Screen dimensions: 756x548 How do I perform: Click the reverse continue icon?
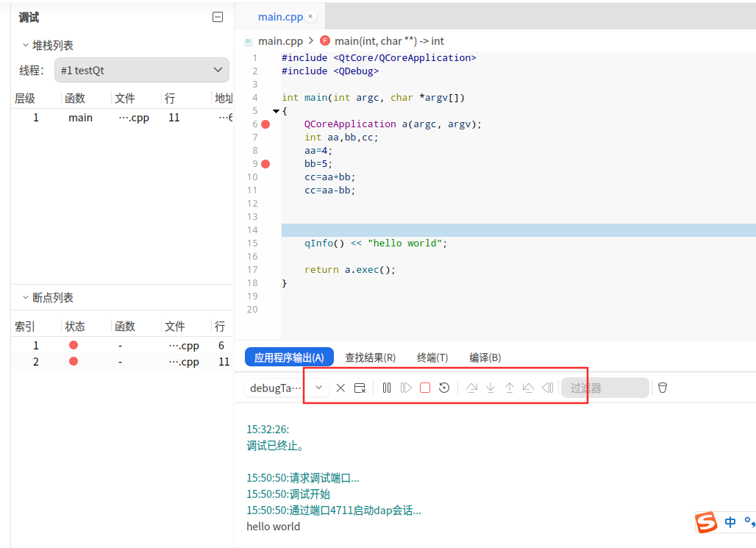click(548, 388)
